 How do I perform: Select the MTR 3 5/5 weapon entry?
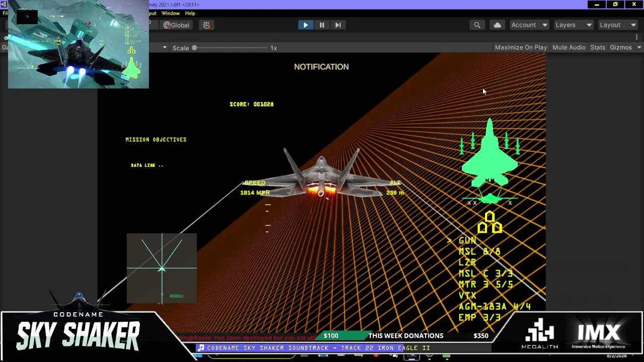coord(486,285)
